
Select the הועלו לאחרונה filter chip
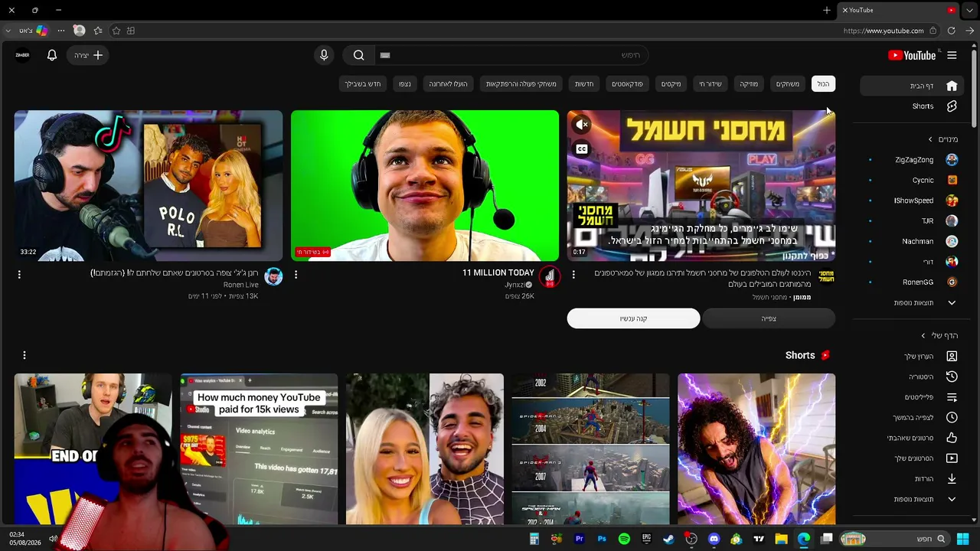[x=449, y=84]
